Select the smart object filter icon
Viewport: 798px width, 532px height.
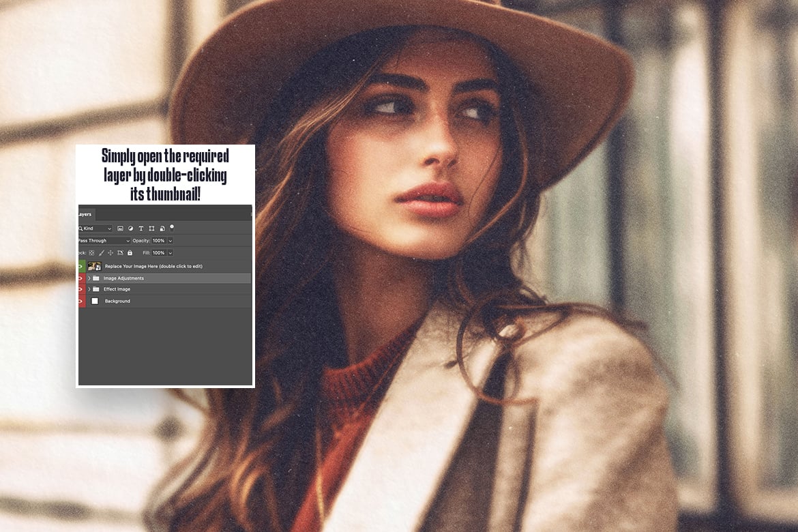point(162,228)
